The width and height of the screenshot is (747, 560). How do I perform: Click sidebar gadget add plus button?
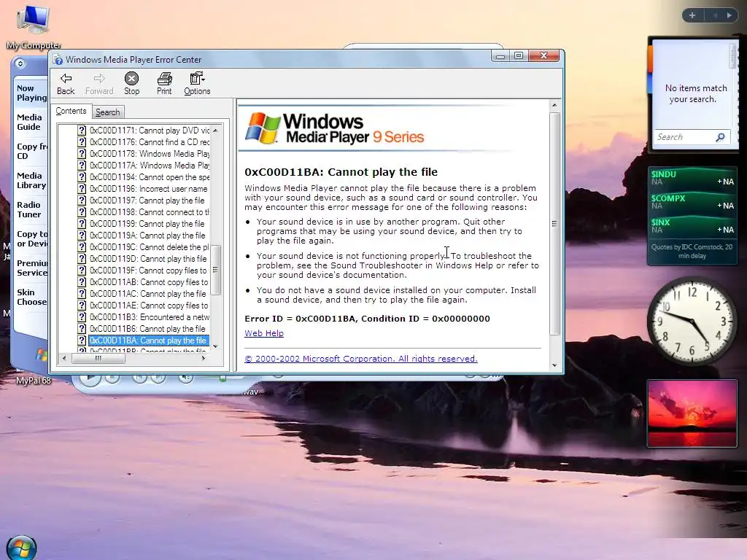click(692, 15)
